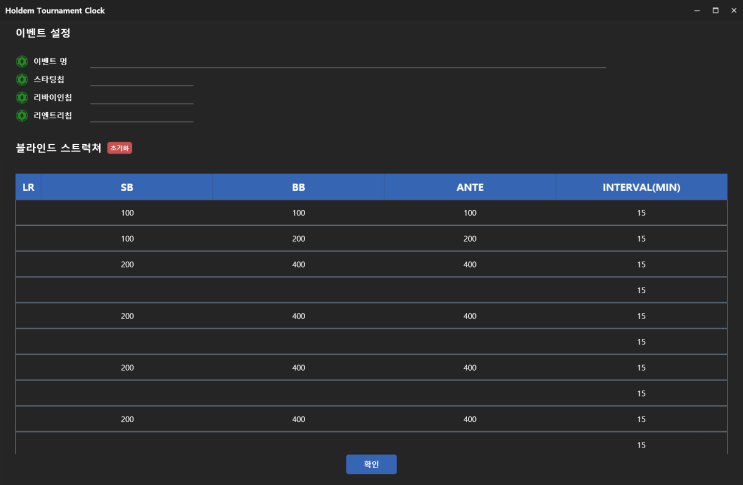Focus the 이벤트 명 input field
Viewport: 743px width, 485px height.
tap(348, 62)
